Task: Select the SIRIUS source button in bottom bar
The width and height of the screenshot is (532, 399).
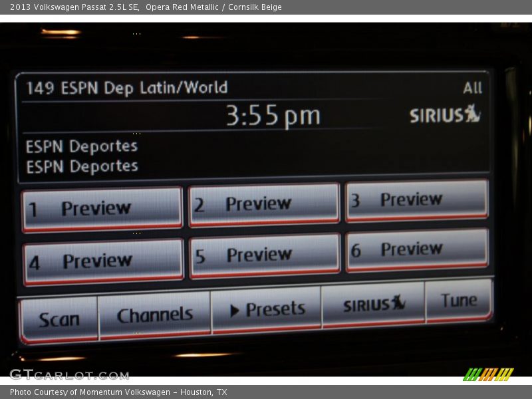Action: pos(373,305)
